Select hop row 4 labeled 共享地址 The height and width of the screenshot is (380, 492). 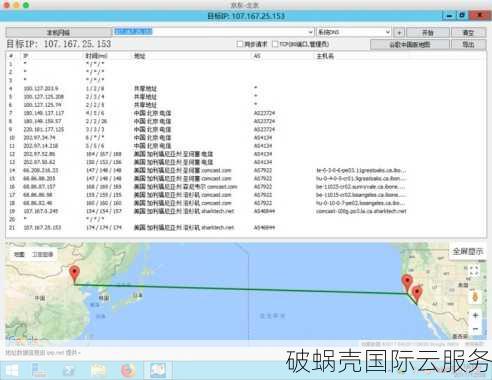click(246, 88)
